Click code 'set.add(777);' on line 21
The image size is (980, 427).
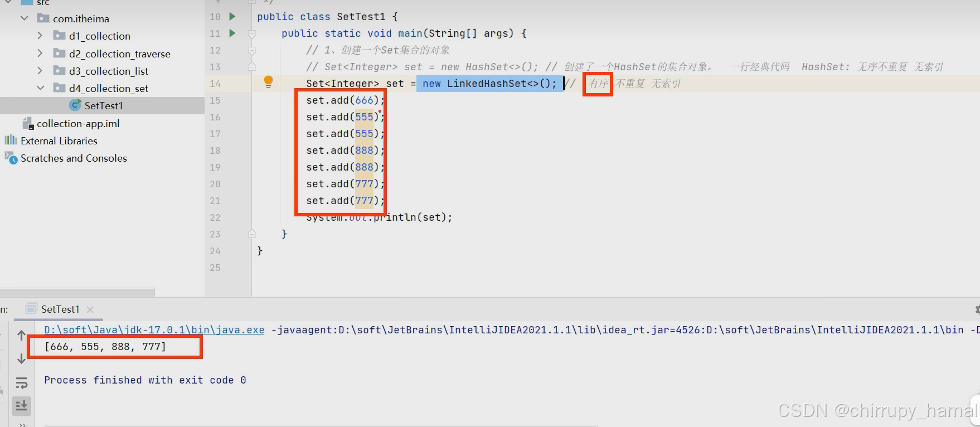[x=346, y=201]
